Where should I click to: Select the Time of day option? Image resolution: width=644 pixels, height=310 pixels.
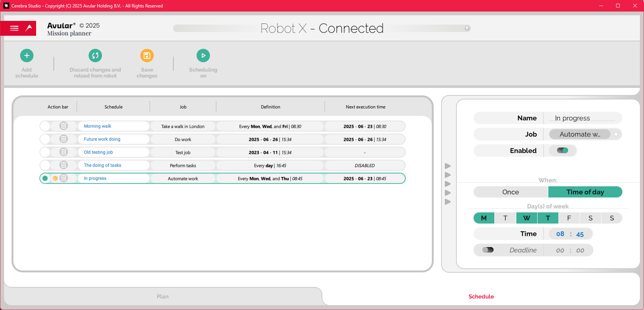(585, 192)
